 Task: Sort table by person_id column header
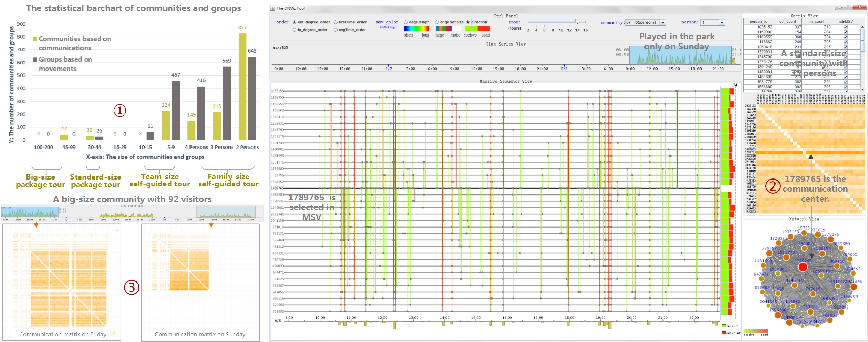click(758, 22)
